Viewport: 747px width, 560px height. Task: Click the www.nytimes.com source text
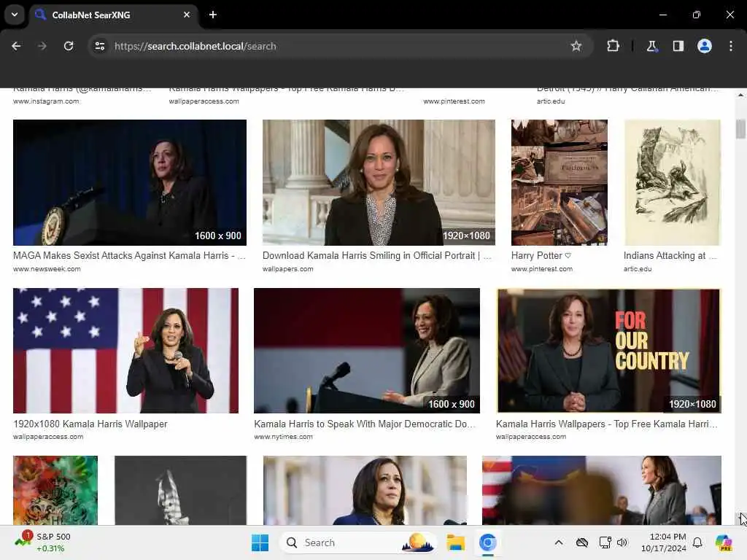[284, 437]
